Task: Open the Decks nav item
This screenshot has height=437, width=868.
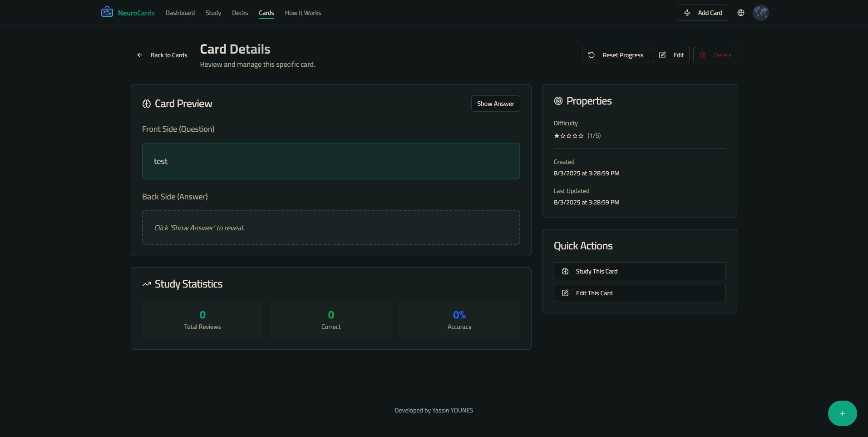Action: click(x=240, y=13)
